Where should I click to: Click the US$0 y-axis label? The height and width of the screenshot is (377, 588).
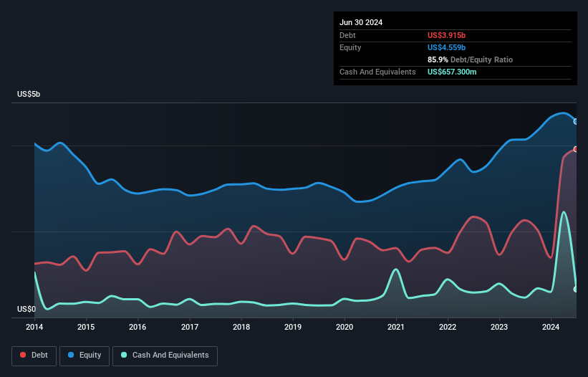tap(26, 309)
